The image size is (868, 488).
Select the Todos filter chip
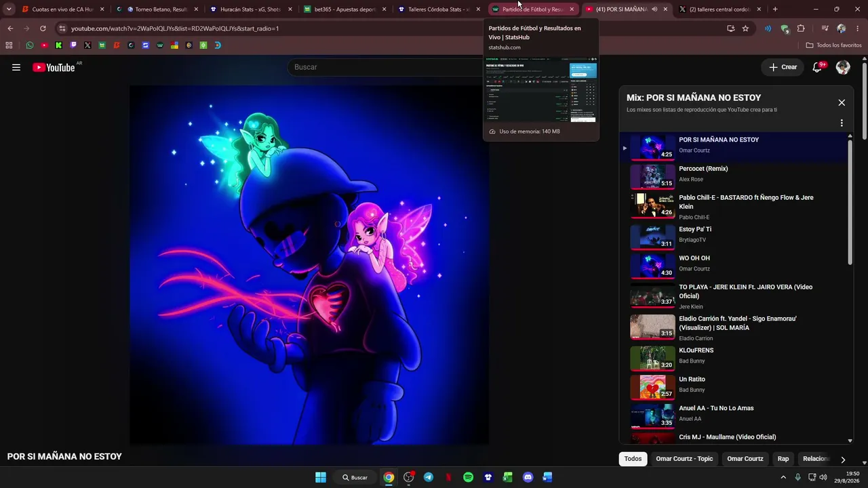(x=633, y=459)
